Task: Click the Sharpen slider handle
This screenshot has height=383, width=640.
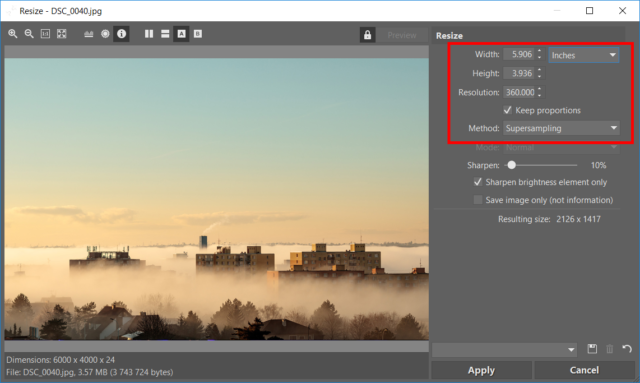Action: [511, 165]
